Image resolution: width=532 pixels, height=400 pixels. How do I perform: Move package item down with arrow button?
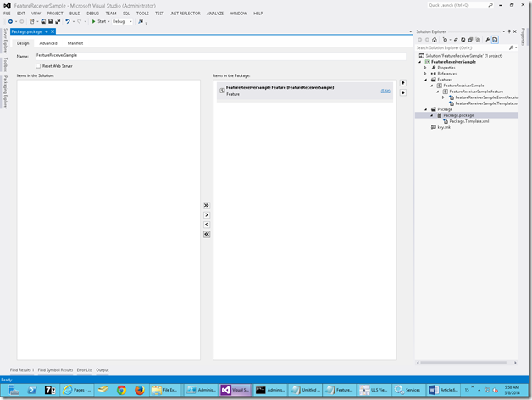(402, 92)
